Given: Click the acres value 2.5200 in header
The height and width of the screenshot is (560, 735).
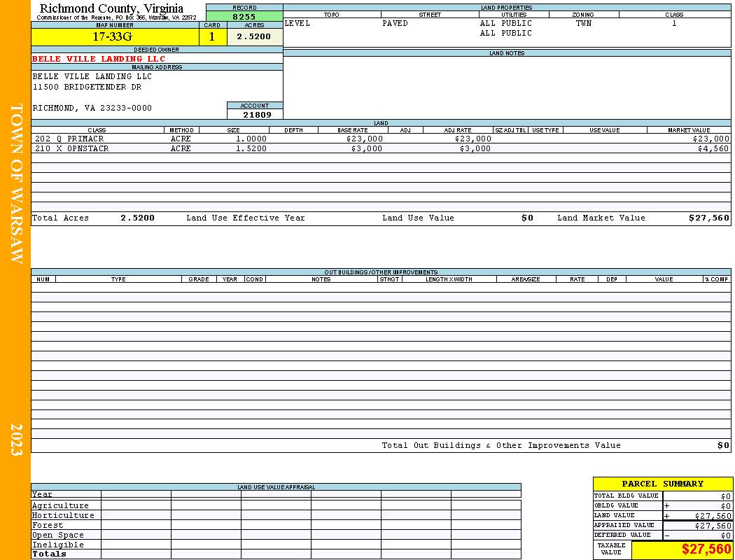Looking at the screenshot, I should 253,36.
